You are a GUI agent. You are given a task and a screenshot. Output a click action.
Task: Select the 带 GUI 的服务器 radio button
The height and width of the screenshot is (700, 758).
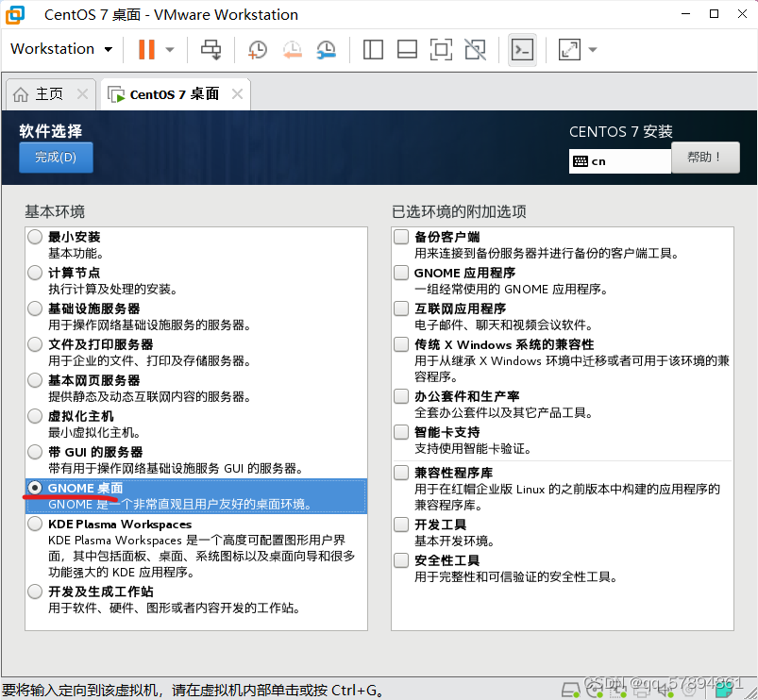[35, 452]
